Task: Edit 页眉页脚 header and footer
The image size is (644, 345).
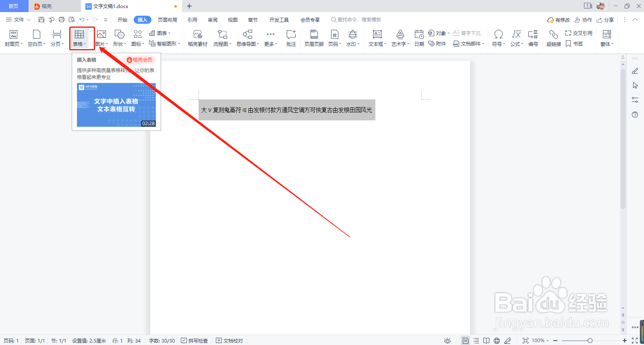Action: (314, 39)
